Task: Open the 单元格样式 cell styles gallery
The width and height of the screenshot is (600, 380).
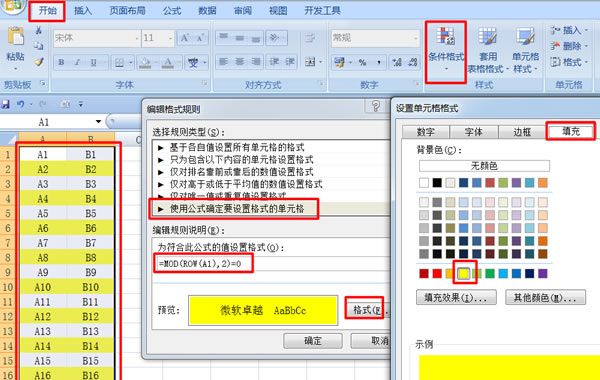Action: [x=525, y=50]
